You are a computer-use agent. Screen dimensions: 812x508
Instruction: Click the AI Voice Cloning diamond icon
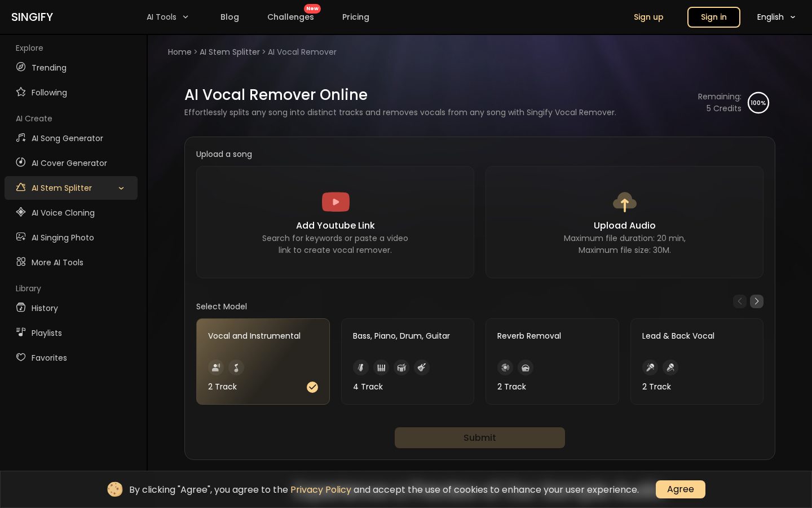pyautogui.click(x=21, y=212)
